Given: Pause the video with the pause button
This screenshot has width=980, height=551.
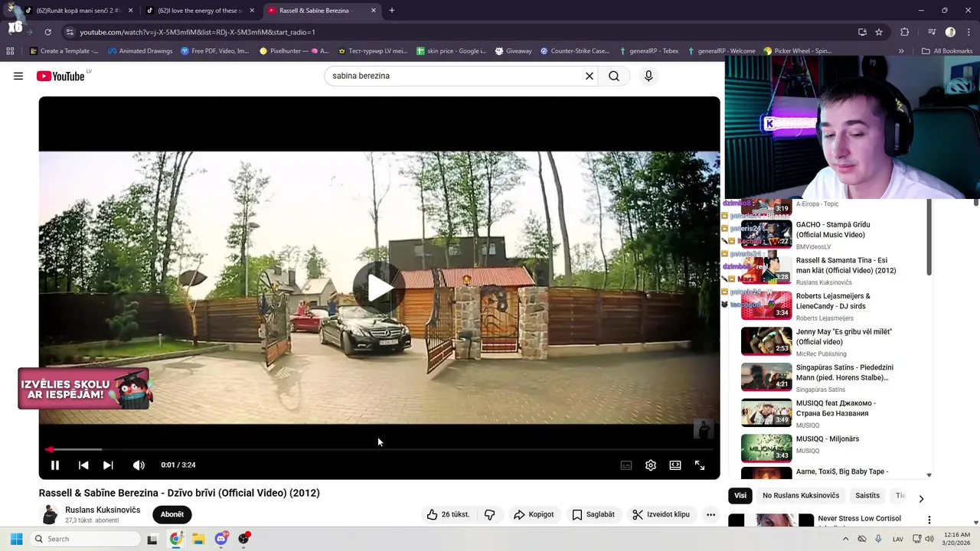Looking at the screenshot, I should (x=55, y=465).
